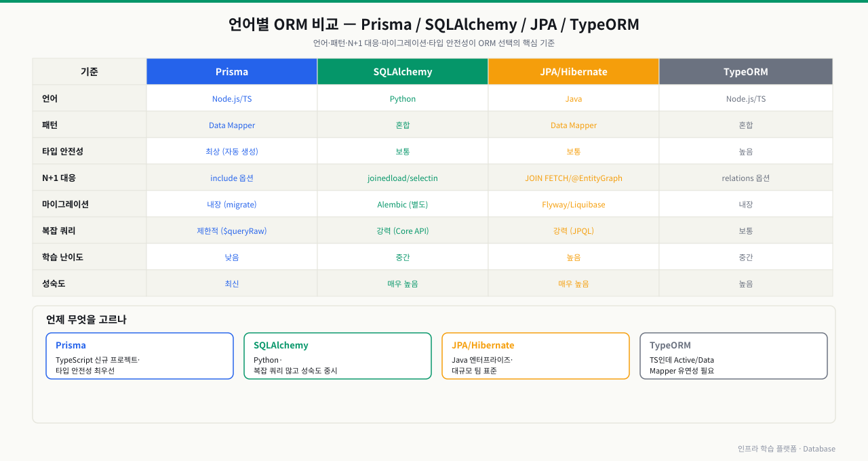Click TypeORM's 보통 in 복잡 쿼리 row

tap(746, 230)
